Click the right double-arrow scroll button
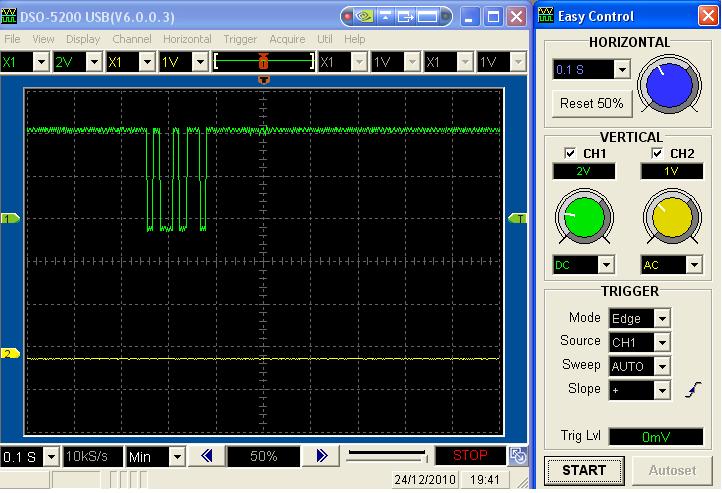The width and height of the screenshot is (722, 493). (322, 456)
